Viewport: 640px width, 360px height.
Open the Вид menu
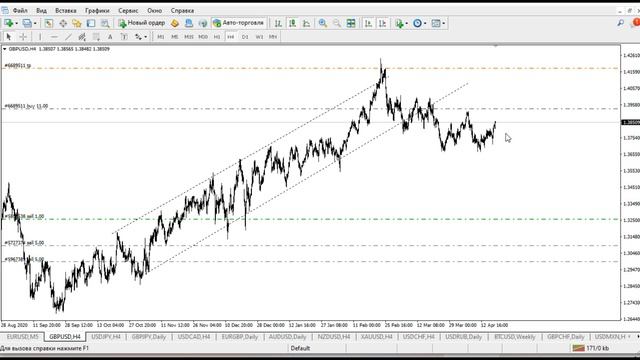41,11
